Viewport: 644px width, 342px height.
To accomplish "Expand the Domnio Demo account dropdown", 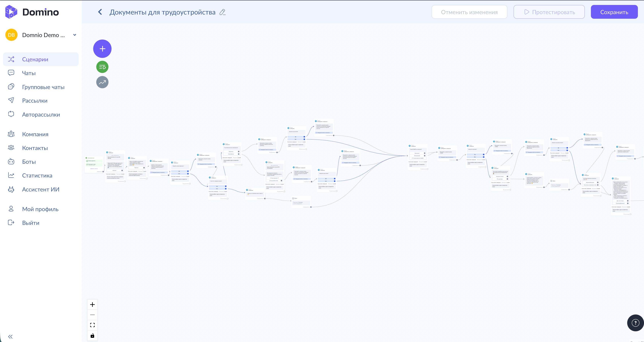I will point(74,35).
